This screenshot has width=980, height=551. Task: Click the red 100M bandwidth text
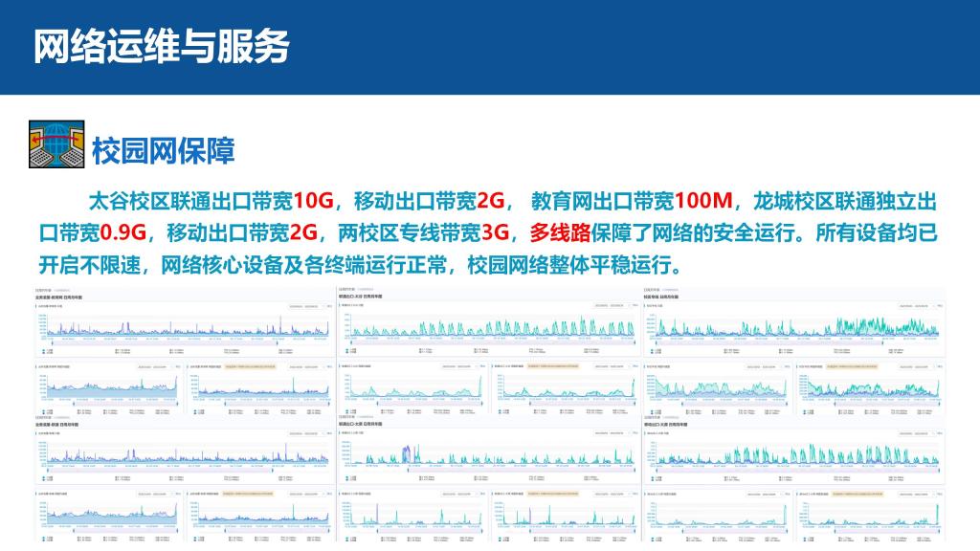[x=703, y=201]
